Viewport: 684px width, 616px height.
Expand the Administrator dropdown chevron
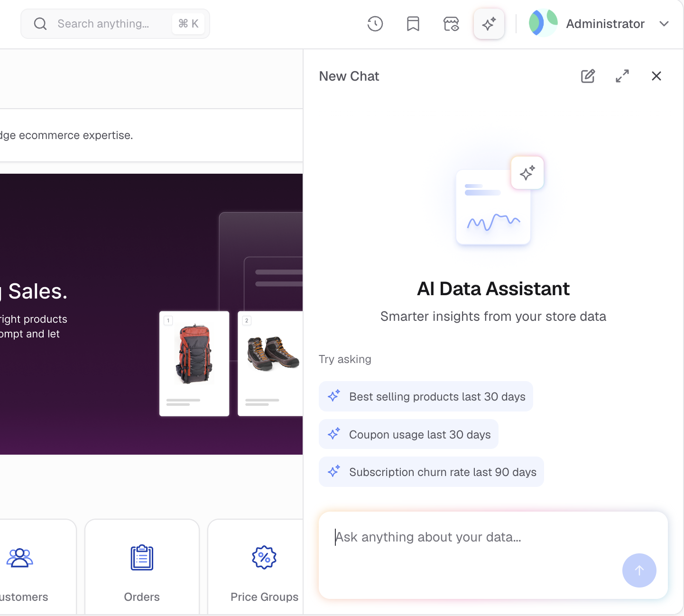tap(664, 24)
